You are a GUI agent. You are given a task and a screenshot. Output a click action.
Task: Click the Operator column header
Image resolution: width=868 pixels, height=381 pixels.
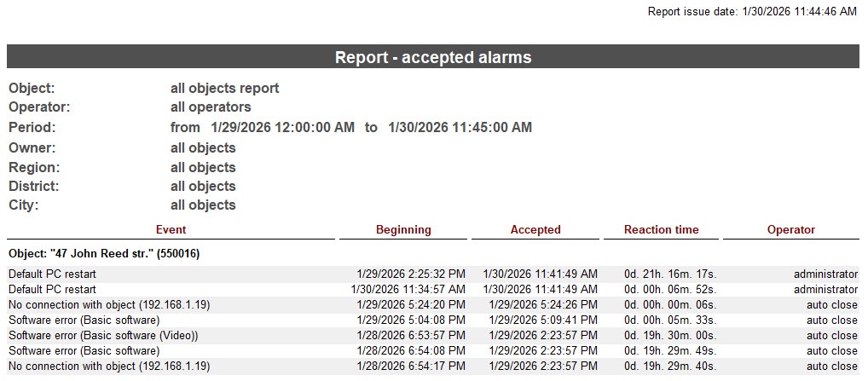point(790,229)
